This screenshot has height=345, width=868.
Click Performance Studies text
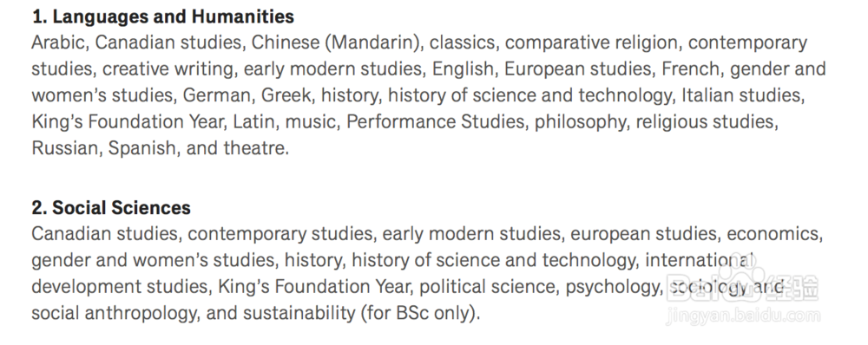[436, 122]
